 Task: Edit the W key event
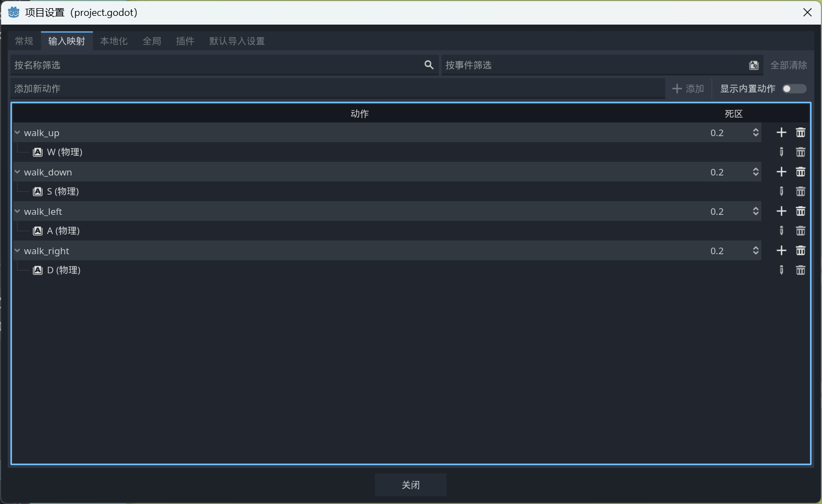click(x=781, y=152)
